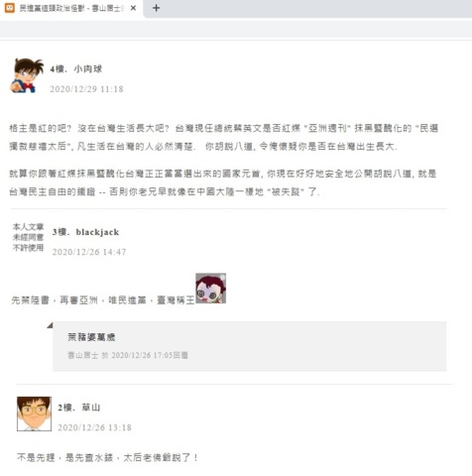Open 小肉球's Conan avatar
Screen dimensions: 472x476
[x=28, y=75]
